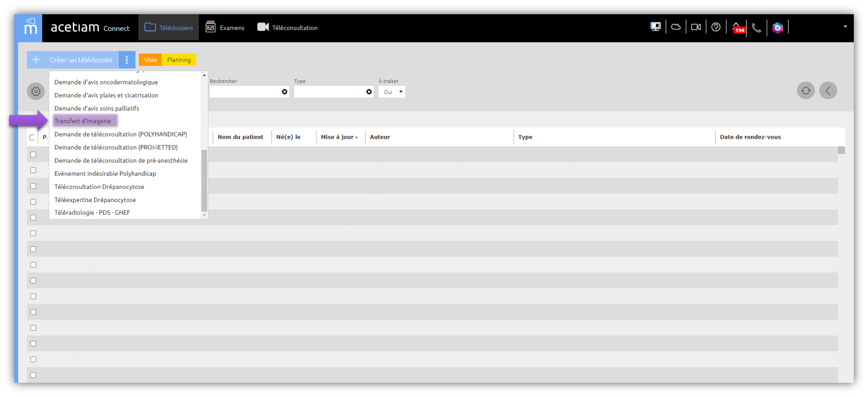Toggle the select-all checkbox in table header
Screen dimensions: 868x397
pos(32,137)
